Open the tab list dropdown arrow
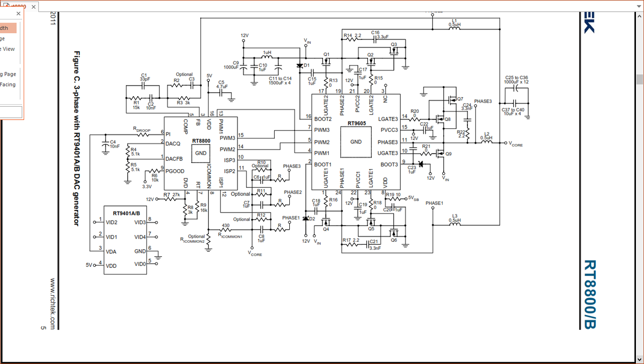The height and width of the screenshot is (364, 644). [638, 7]
